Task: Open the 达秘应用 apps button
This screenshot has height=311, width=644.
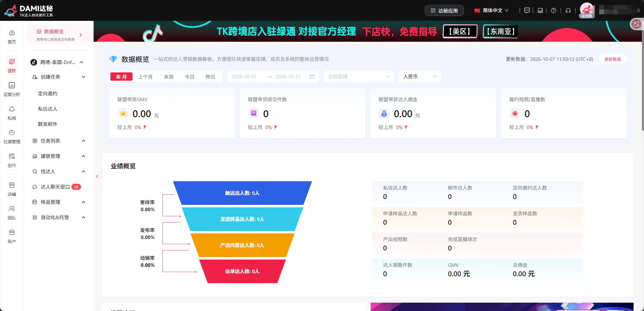Action: pyautogui.click(x=444, y=10)
